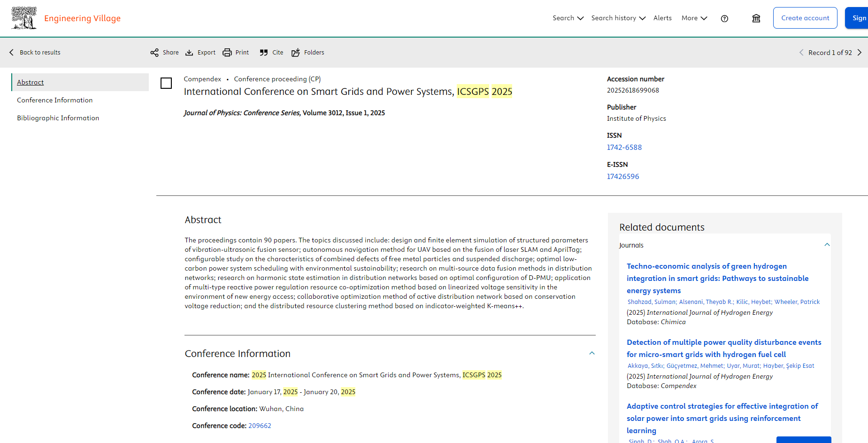Image resolution: width=868 pixels, height=443 pixels.
Task: Go to next record arrow
Action: [x=860, y=53]
